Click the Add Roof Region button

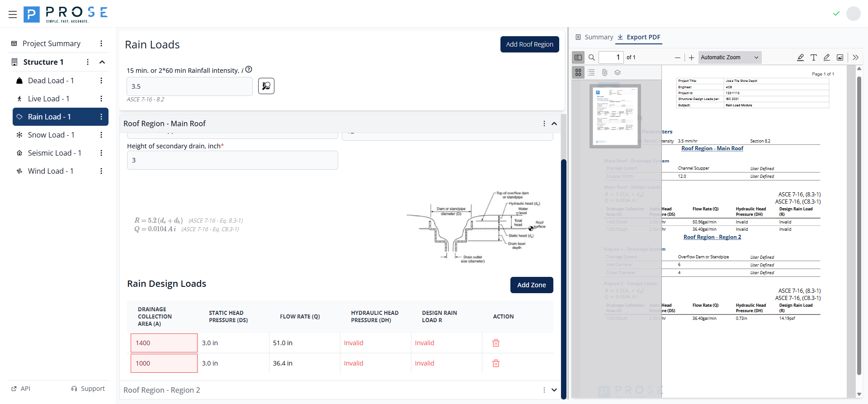[x=529, y=44]
